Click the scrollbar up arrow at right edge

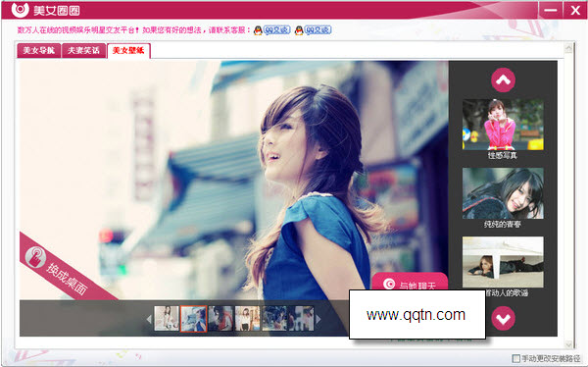(x=568, y=48)
